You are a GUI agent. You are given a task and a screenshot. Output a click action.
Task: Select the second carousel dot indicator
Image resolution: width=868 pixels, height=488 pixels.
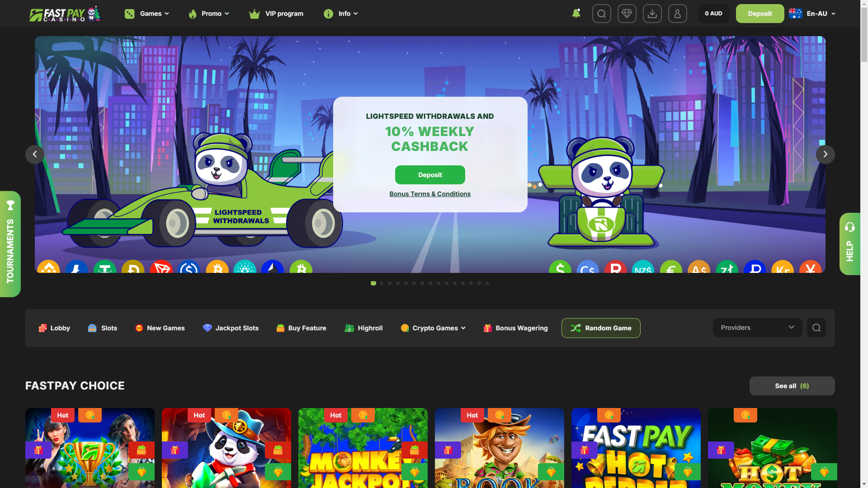pyautogui.click(x=382, y=283)
